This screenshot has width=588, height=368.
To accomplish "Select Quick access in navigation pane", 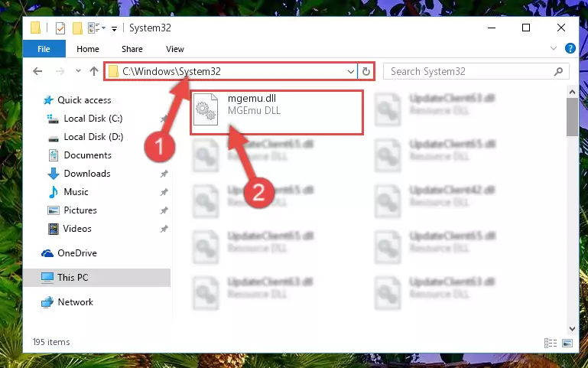I will pos(84,100).
